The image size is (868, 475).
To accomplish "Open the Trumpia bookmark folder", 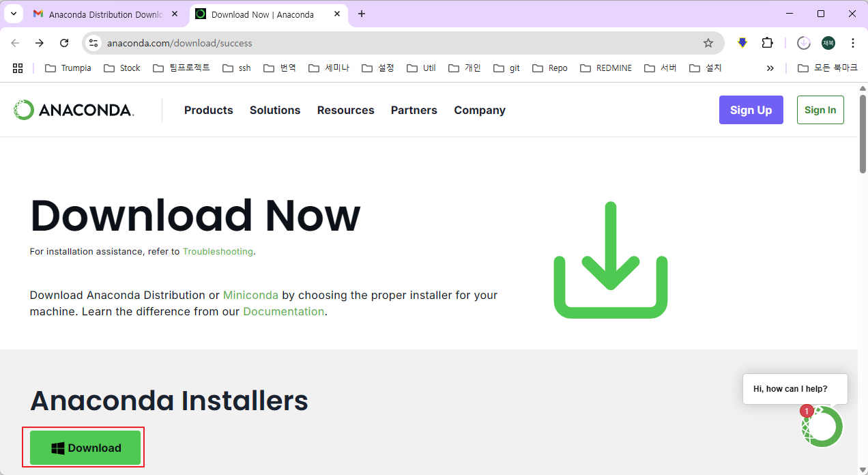I will 68,68.
